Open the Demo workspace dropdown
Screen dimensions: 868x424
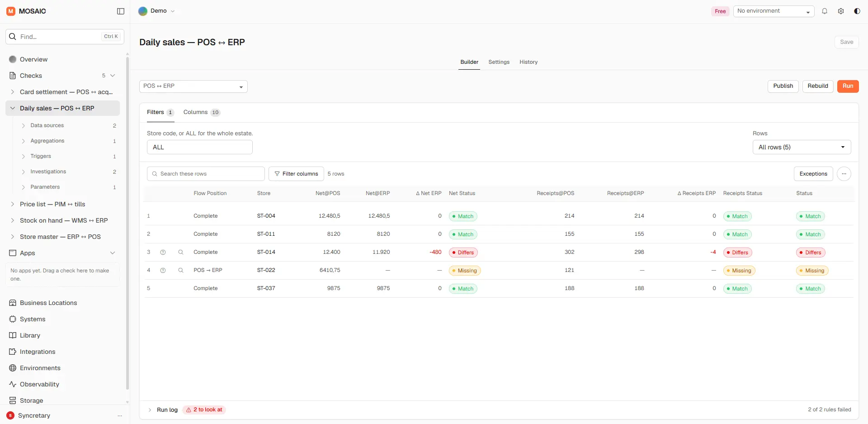tap(157, 11)
